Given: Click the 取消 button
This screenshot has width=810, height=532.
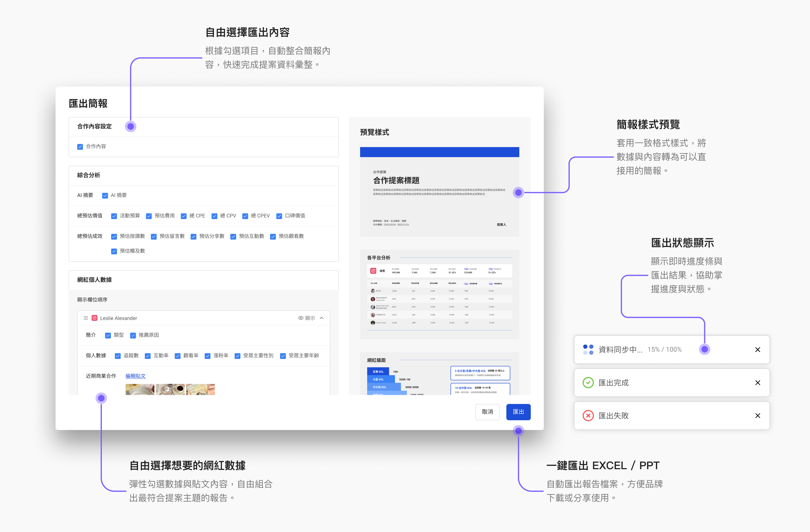Looking at the screenshot, I should (487, 412).
